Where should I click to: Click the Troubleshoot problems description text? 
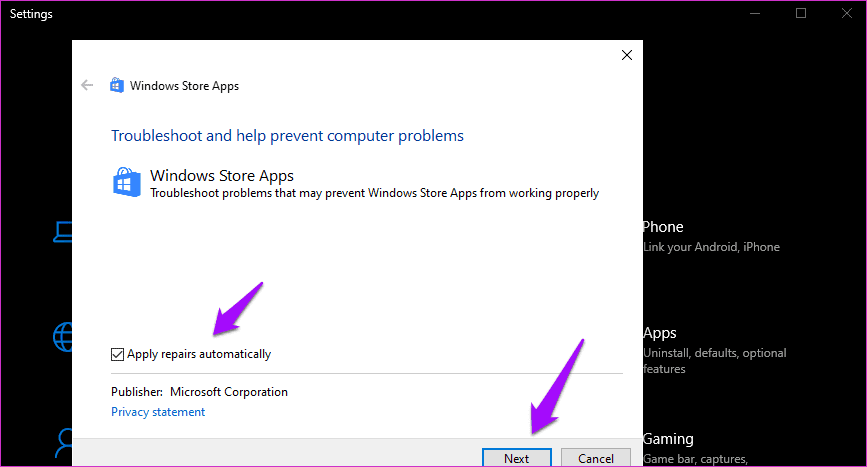click(x=374, y=193)
